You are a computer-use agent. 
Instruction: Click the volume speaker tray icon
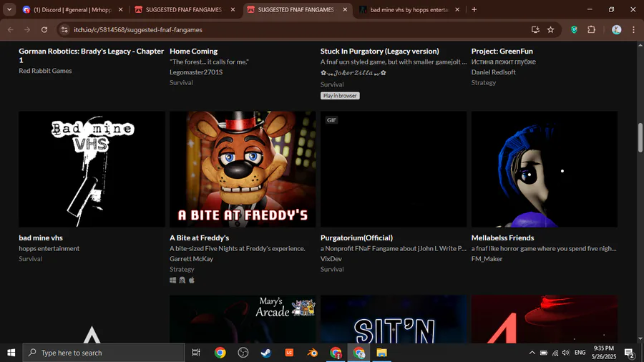566,353
